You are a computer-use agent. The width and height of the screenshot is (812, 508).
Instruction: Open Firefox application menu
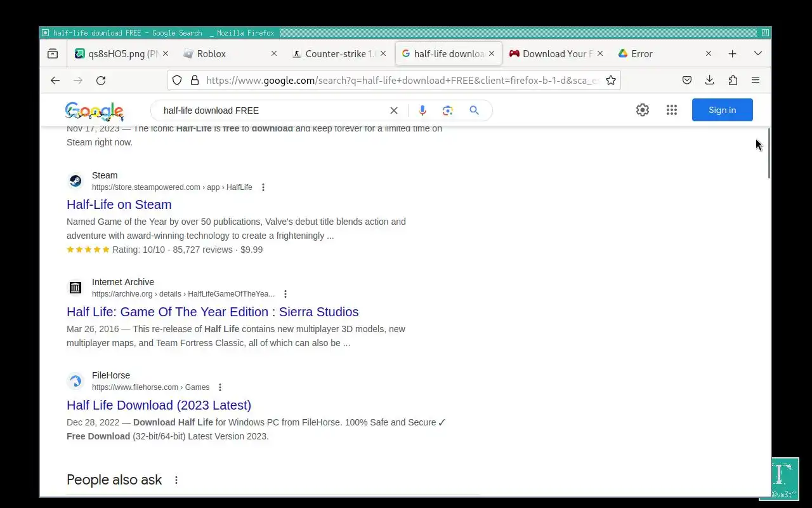756,80
